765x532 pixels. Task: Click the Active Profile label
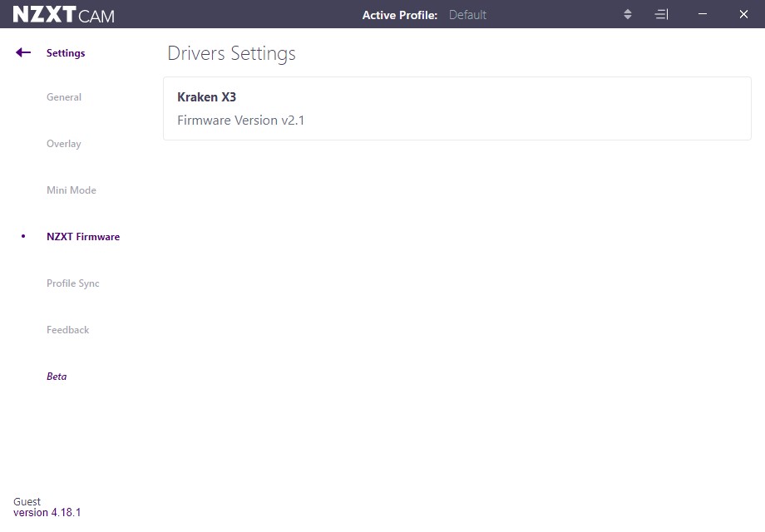pyautogui.click(x=400, y=15)
